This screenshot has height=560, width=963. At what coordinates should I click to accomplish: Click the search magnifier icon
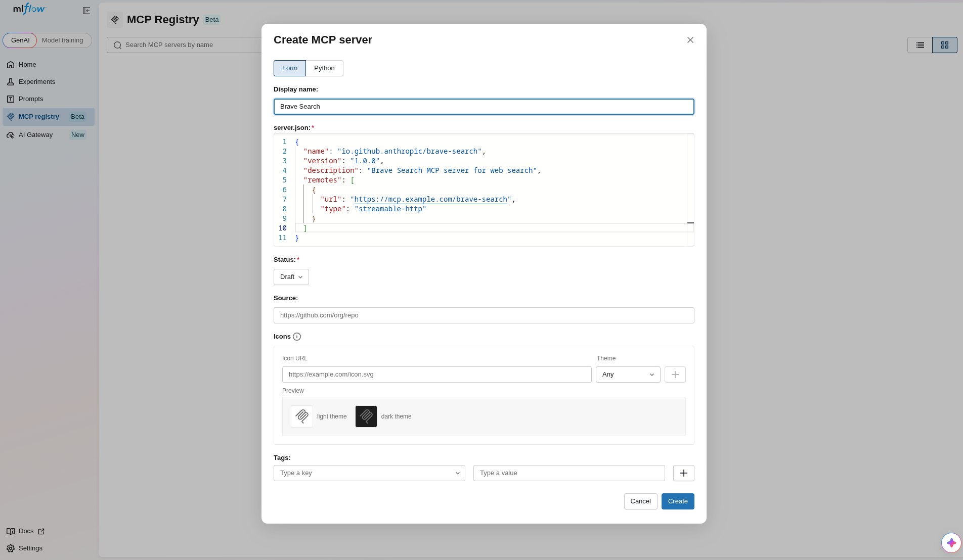(x=117, y=45)
